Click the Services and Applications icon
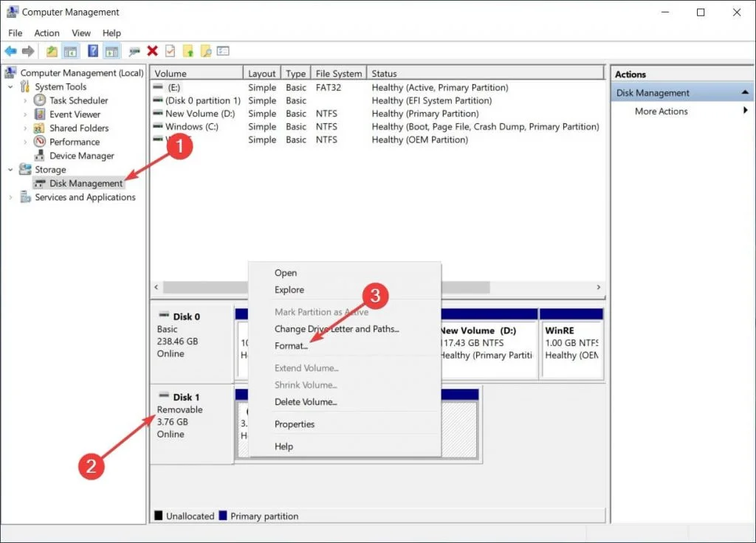This screenshot has width=756, height=543. (25, 197)
